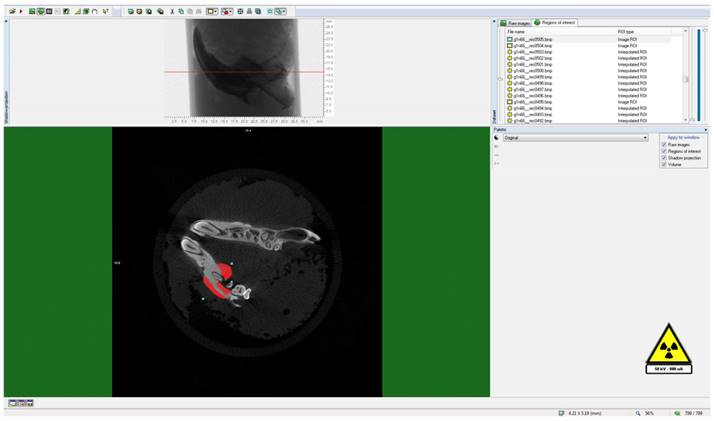Select the Binary selection mode toolbar icon
The height and width of the screenshot is (421, 714).
pyautogui.click(x=49, y=11)
